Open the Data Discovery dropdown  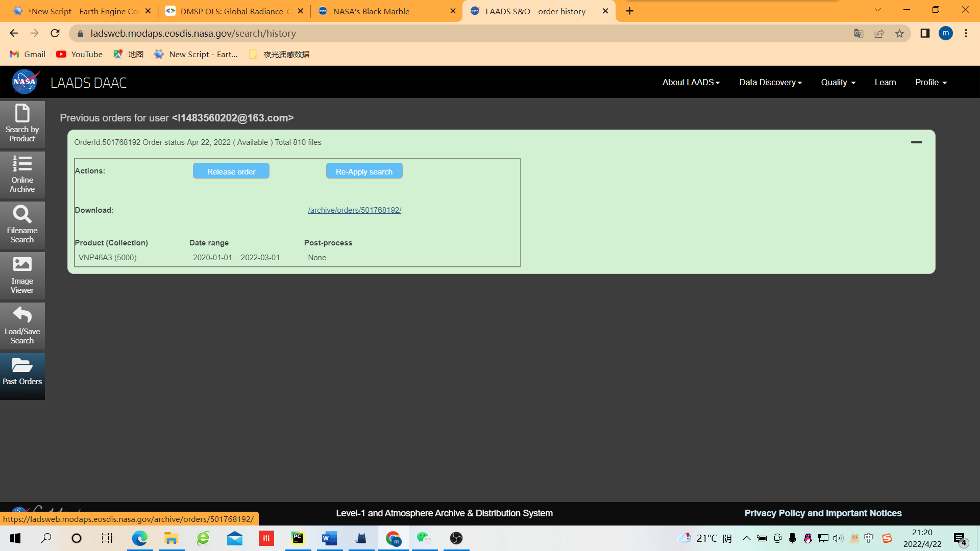coord(770,83)
